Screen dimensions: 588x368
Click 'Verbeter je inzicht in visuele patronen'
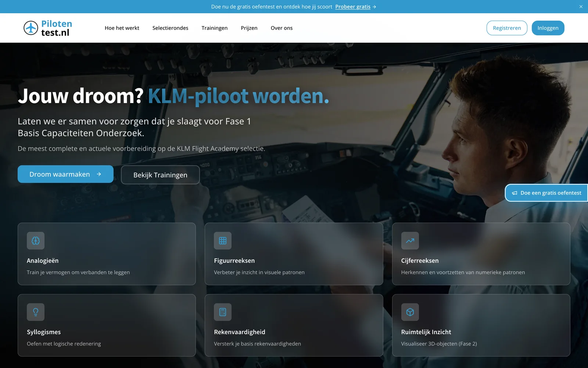259,272
